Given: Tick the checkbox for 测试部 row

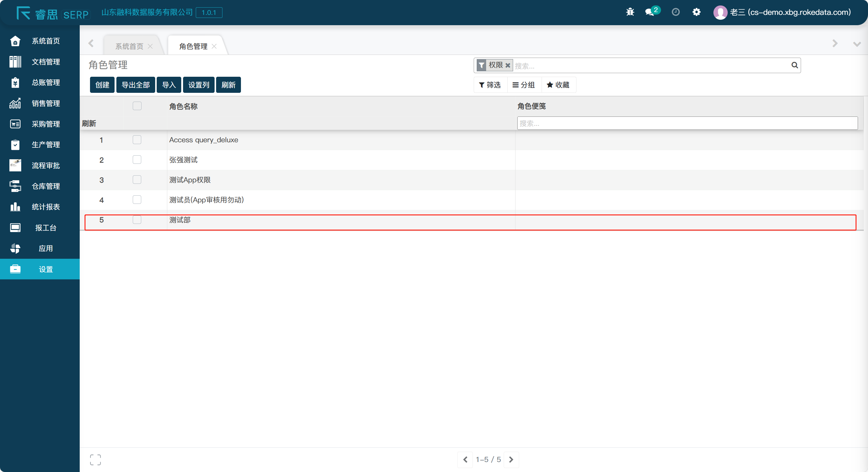Looking at the screenshot, I should (137, 220).
